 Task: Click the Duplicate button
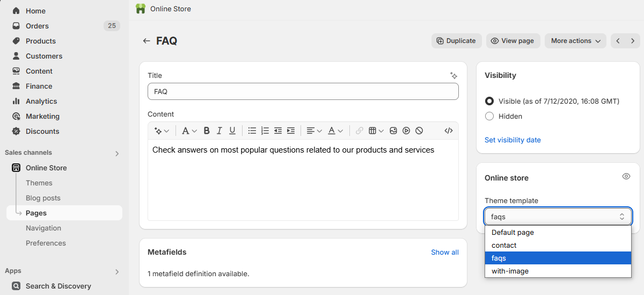coord(456,41)
